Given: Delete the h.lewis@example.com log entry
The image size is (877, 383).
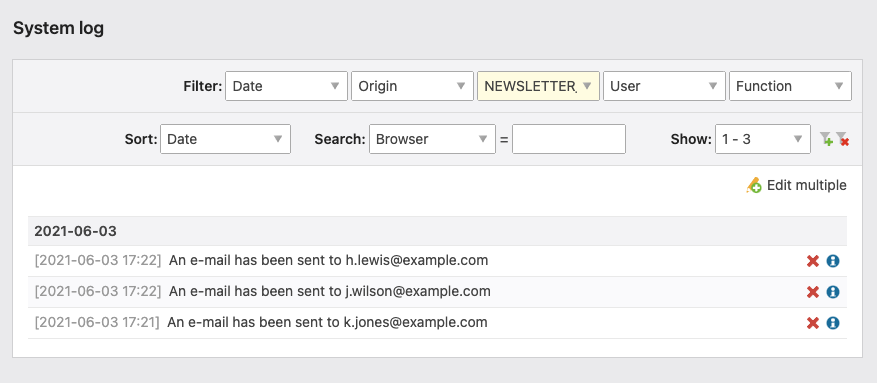Looking at the screenshot, I should [813, 261].
